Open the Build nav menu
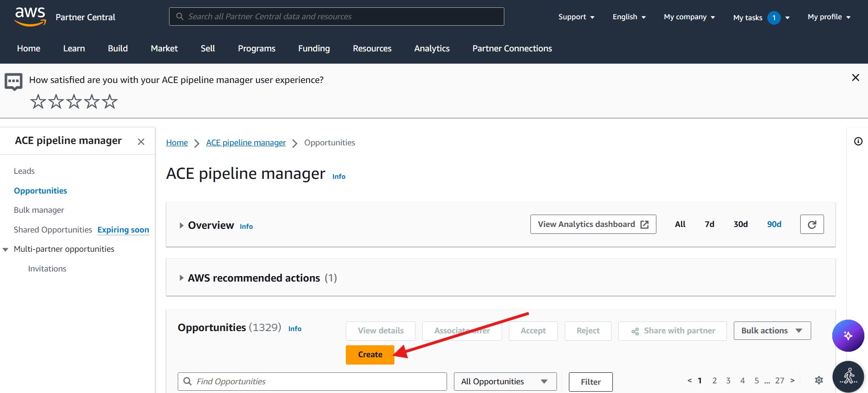 coord(118,49)
